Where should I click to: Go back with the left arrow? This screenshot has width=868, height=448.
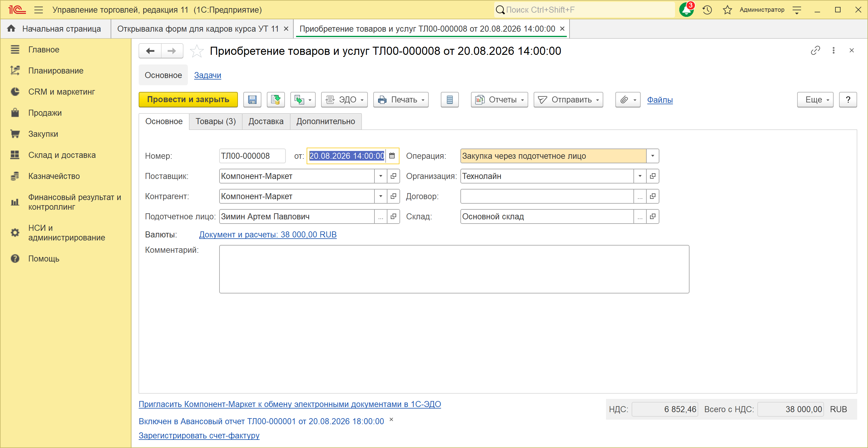click(x=150, y=51)
